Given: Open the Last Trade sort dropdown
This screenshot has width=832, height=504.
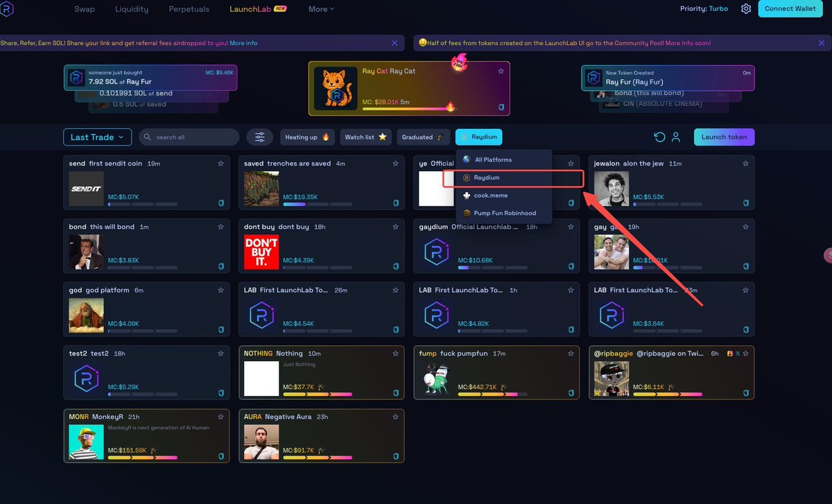Looking at the screenshot, I should tap(97, 137).
